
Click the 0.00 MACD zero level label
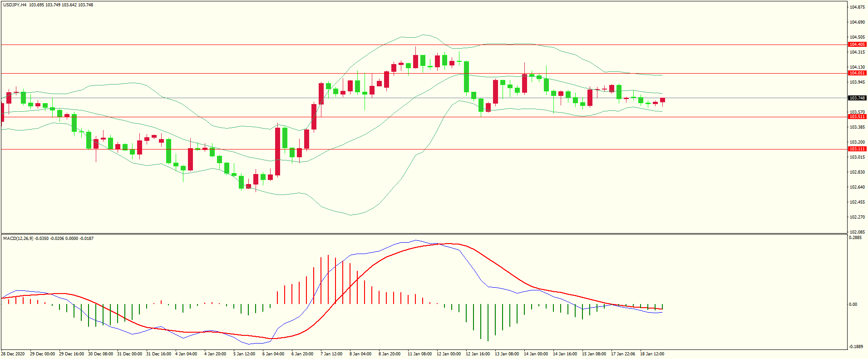853,304
